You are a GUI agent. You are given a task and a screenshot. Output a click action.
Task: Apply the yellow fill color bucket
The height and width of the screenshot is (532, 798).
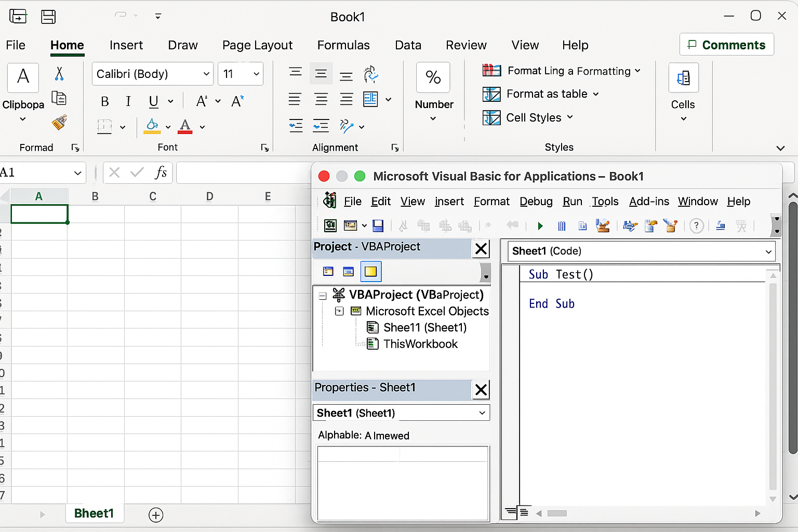click(x=152, y=126)
